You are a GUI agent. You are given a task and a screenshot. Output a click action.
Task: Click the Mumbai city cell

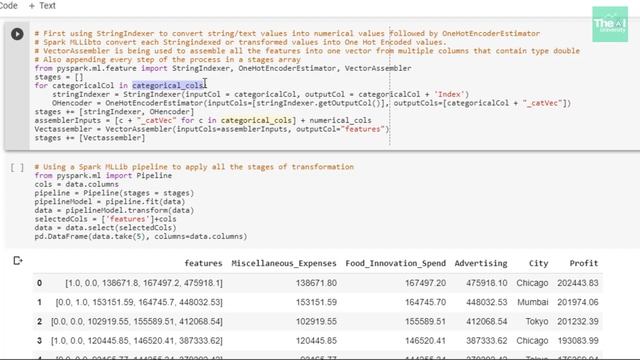point(533,302)
